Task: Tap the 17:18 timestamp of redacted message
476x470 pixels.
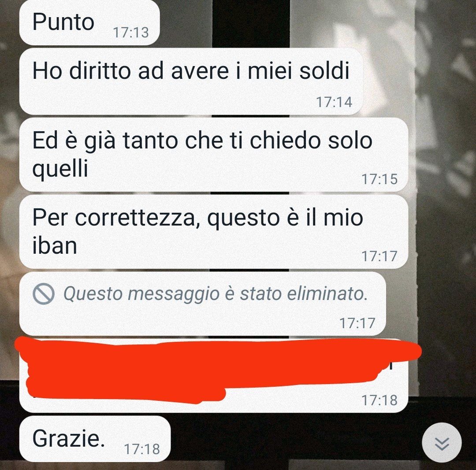Action: 379,400
